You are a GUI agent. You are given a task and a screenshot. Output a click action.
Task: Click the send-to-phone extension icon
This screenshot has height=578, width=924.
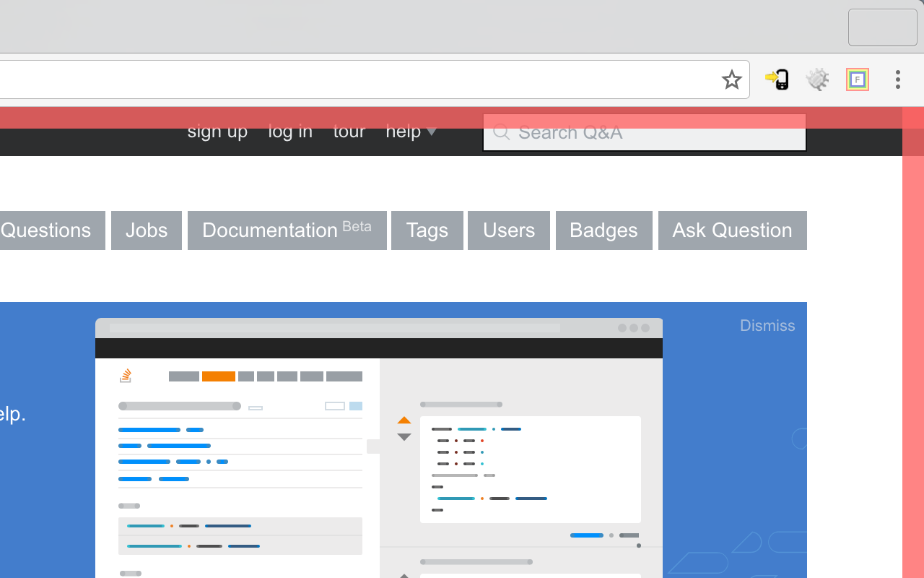point(777,79)
